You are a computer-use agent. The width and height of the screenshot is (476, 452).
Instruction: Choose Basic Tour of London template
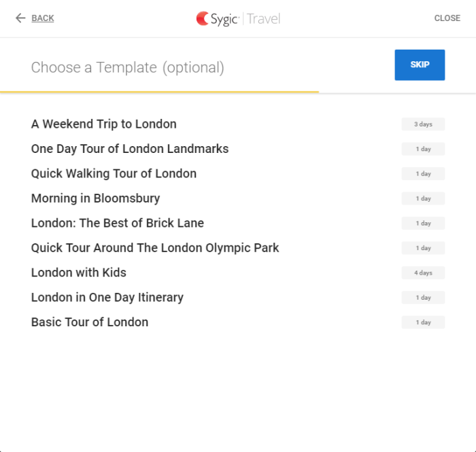tap(89, 322)
